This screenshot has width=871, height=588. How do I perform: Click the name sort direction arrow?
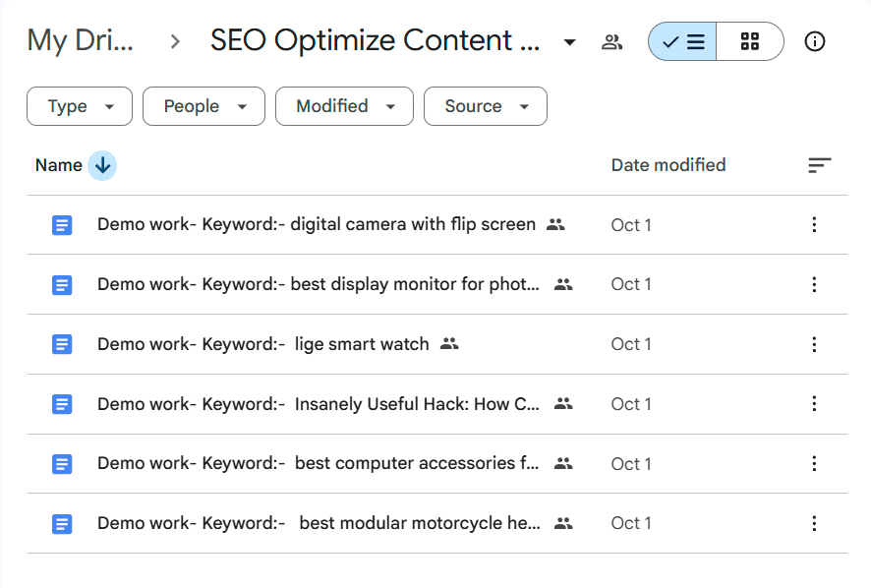click(102, 165)
